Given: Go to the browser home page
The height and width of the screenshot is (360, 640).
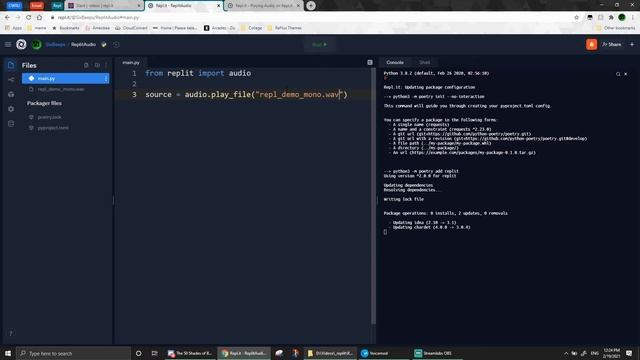Looking at the screenshot, I should [x=39, y=18].
